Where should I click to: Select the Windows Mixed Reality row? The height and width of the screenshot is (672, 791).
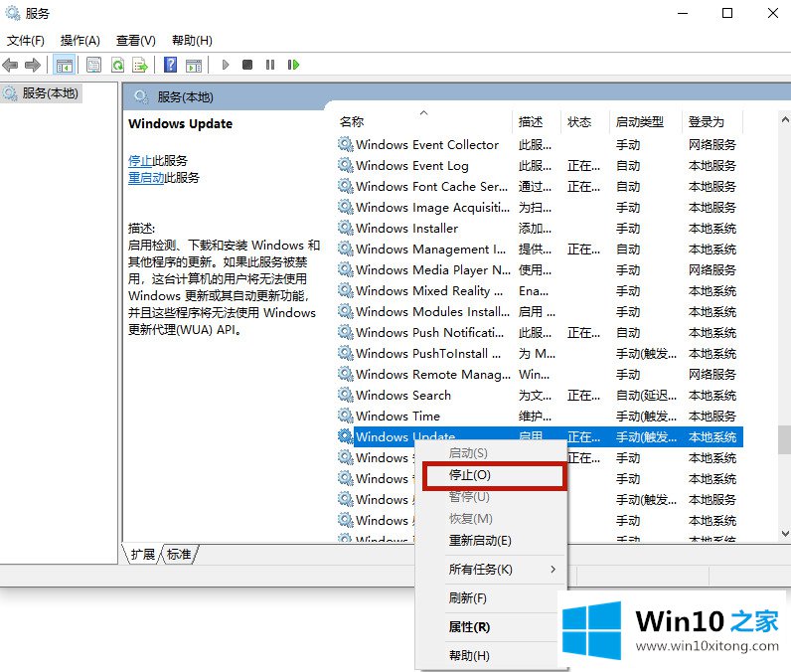(x=539, y=290)
